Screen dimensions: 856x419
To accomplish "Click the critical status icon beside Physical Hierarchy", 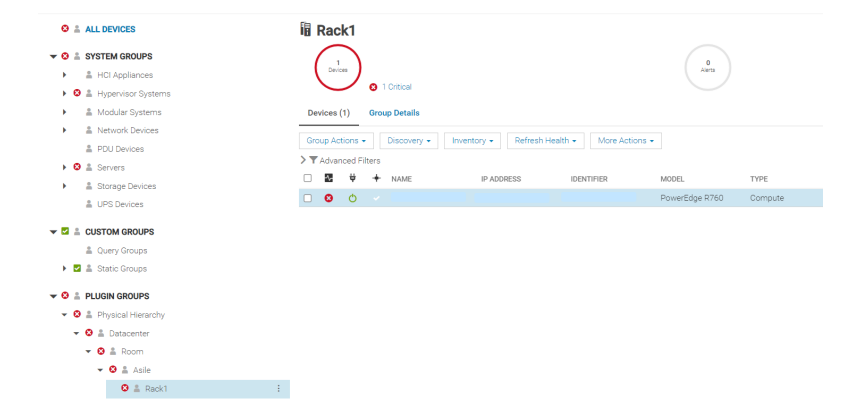I will [77, 314].
